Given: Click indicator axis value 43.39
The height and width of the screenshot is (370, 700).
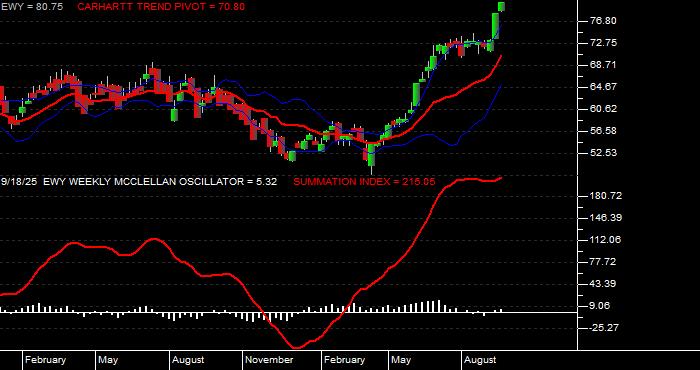Looking at the screenshot, I should pyautogui.click(x=604, y=284).
